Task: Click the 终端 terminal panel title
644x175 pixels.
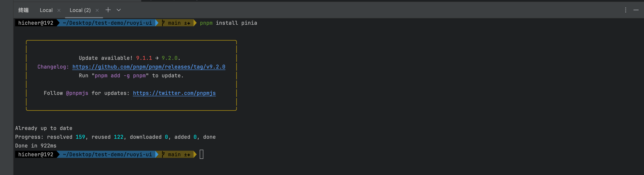Action: pos(23,10)
